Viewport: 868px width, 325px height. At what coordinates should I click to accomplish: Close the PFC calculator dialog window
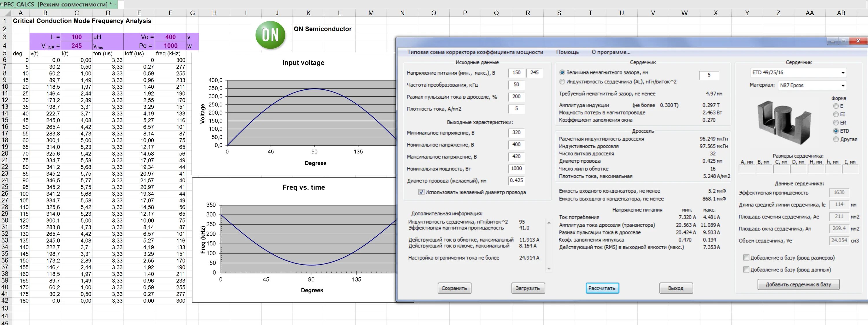click(858, 41)
